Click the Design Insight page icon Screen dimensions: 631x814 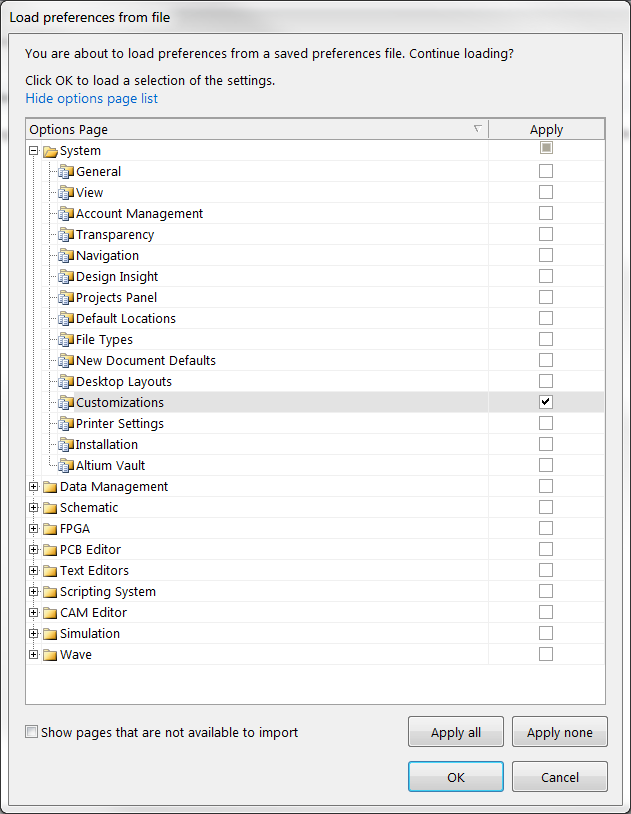coord(66,277)
